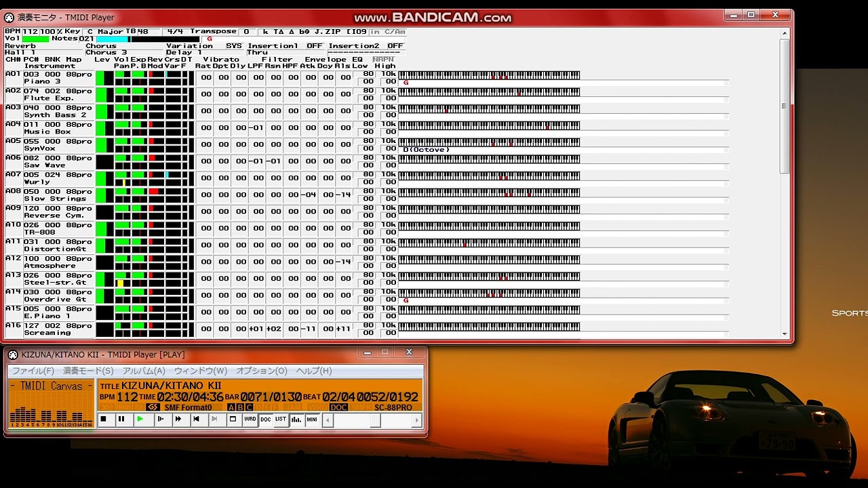
Task: Select channel A08 Slow Strings
Action: pos(49,195)
